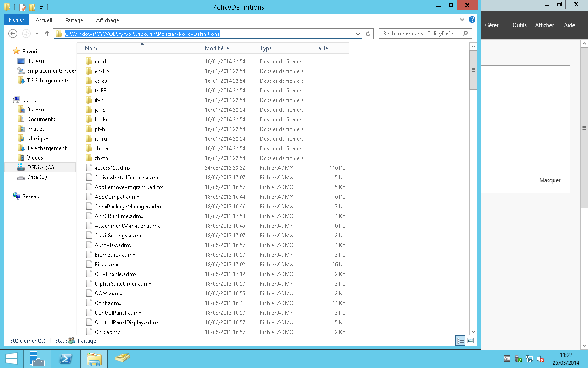This screenshot has width=588, height=368.
Task: Open the fr-FR folder
Action: 100,91
